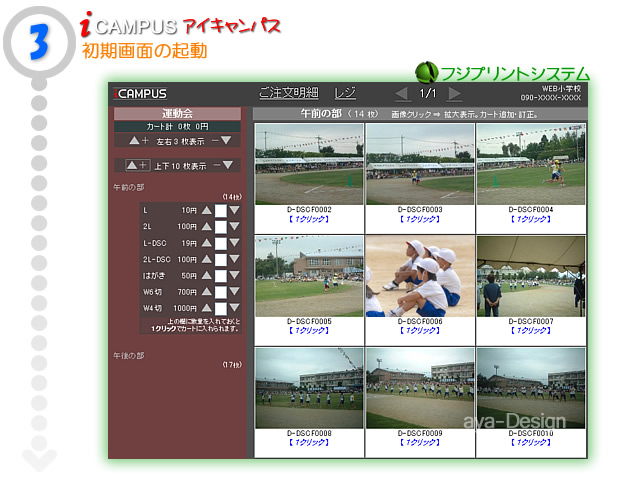Click the iCAMPUS logo in app header
The image size is (628, 490).
pyautogui.click(x=140, y=94)
